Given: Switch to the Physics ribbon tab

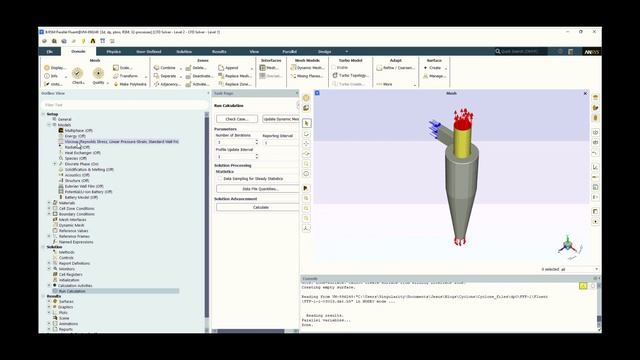Looking at the screenshot, I should click(x=113, y=52).
